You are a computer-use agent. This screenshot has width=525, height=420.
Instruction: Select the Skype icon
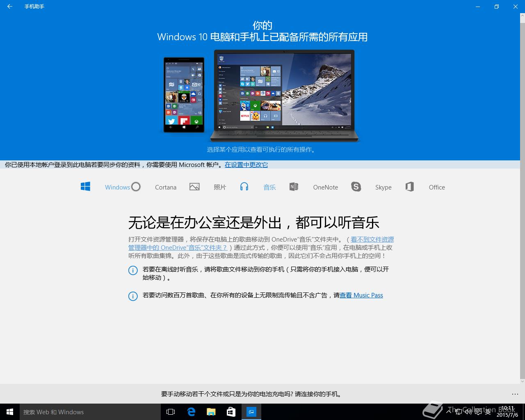(x=356, y=187)
